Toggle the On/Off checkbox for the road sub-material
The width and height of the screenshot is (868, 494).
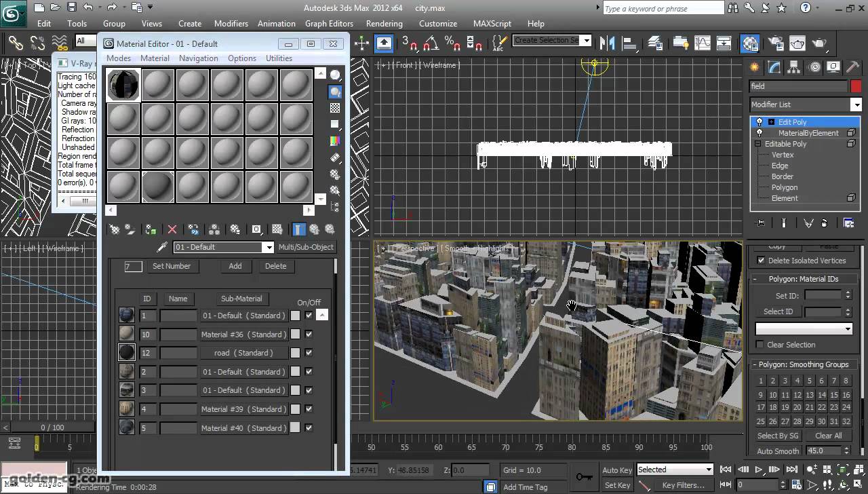click(309, 352)
